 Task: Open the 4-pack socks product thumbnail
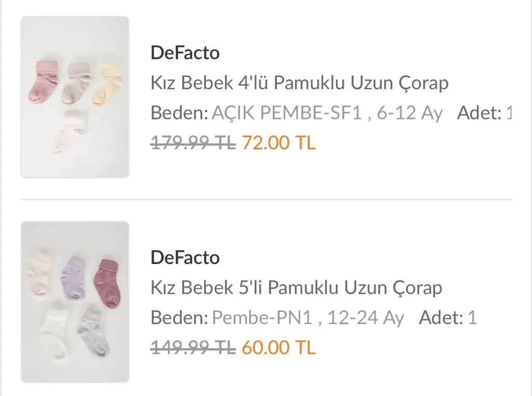tap(75, 97)
